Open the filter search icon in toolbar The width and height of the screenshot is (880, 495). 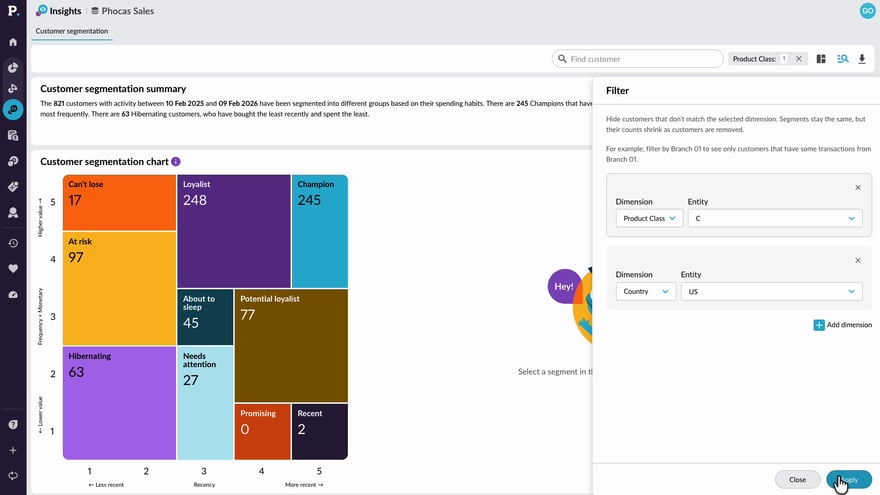(x=842, y=59)
